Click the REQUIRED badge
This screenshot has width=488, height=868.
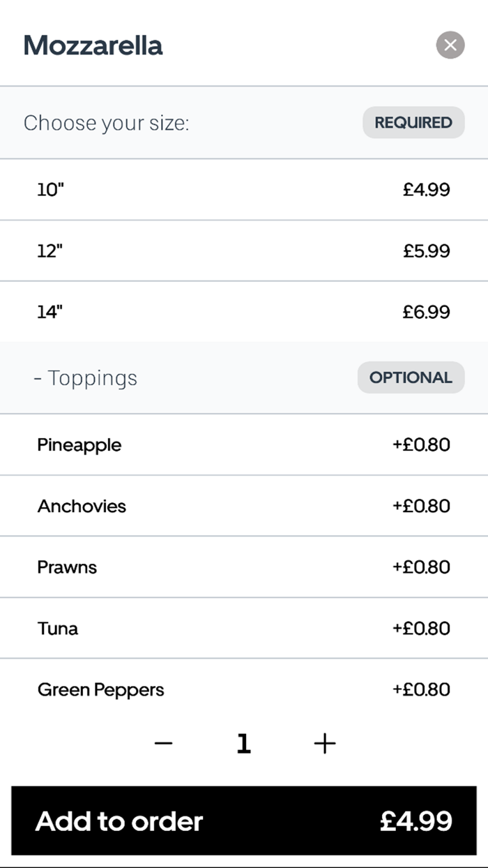pyautogui.click(x=413, y=123)
